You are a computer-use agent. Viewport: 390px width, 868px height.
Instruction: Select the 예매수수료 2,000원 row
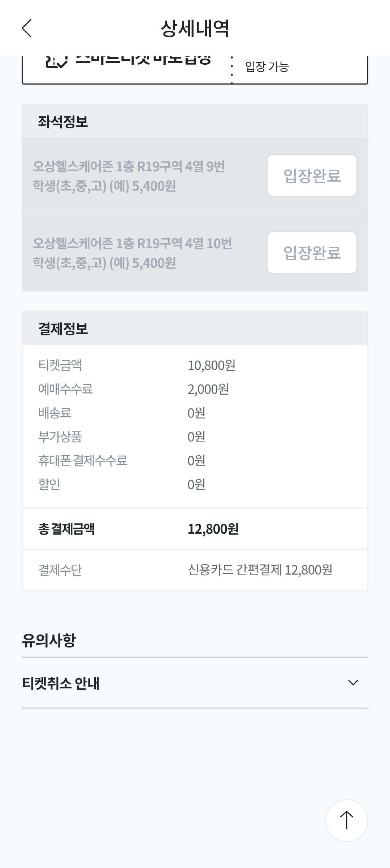pyautogui.click(x=195, y=389)
